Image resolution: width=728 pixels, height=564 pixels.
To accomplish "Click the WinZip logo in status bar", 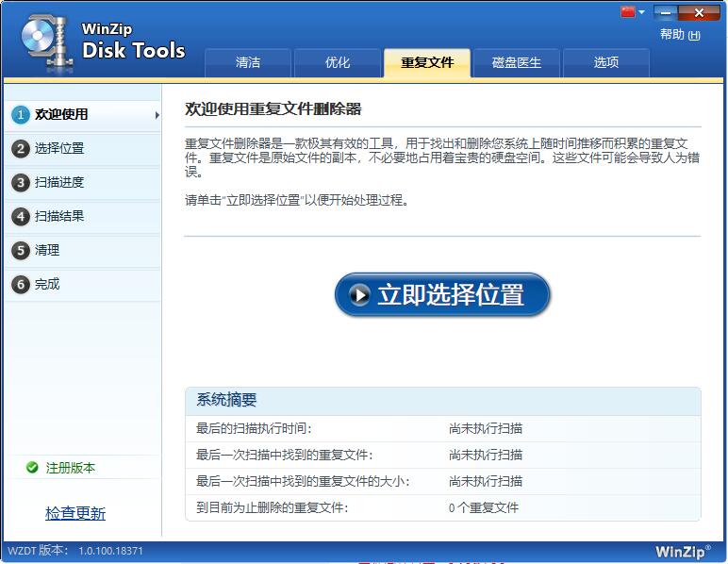I will 683,552.
